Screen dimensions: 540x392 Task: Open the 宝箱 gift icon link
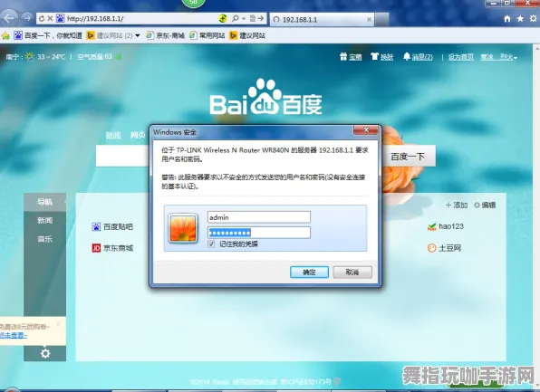click(x=351, y=56)
